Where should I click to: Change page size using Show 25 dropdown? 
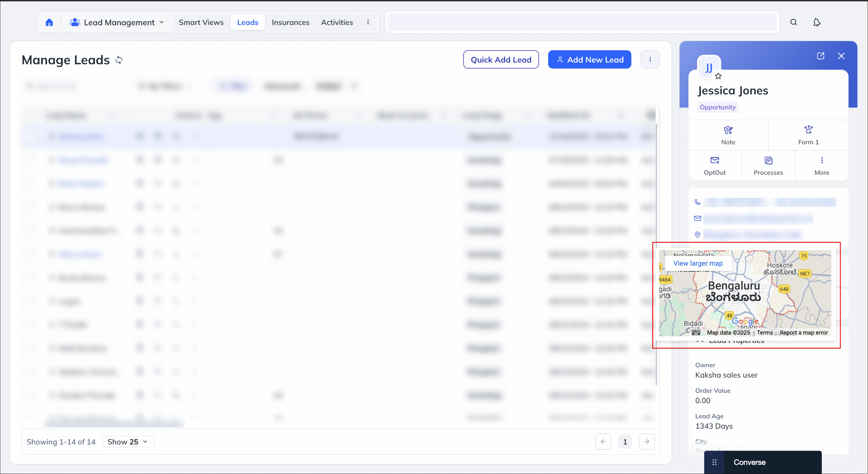(x=128, y=441)
